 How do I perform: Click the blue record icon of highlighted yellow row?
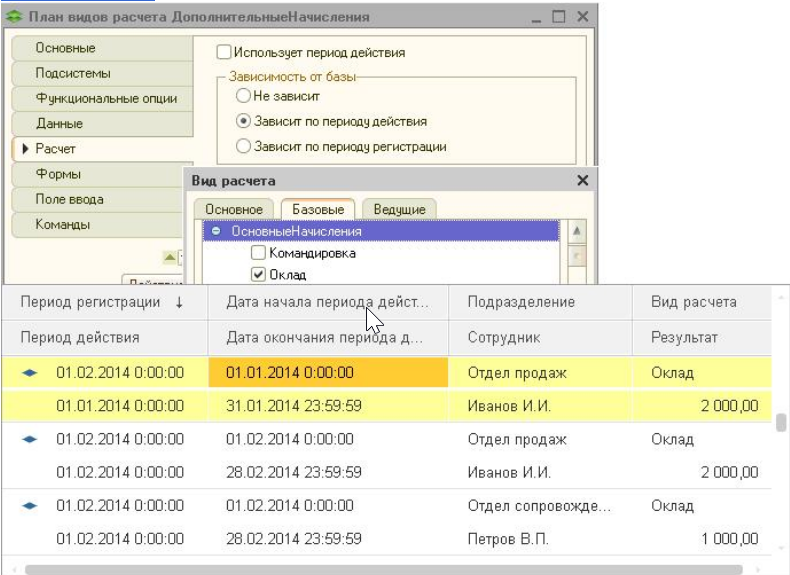(30, 373)
